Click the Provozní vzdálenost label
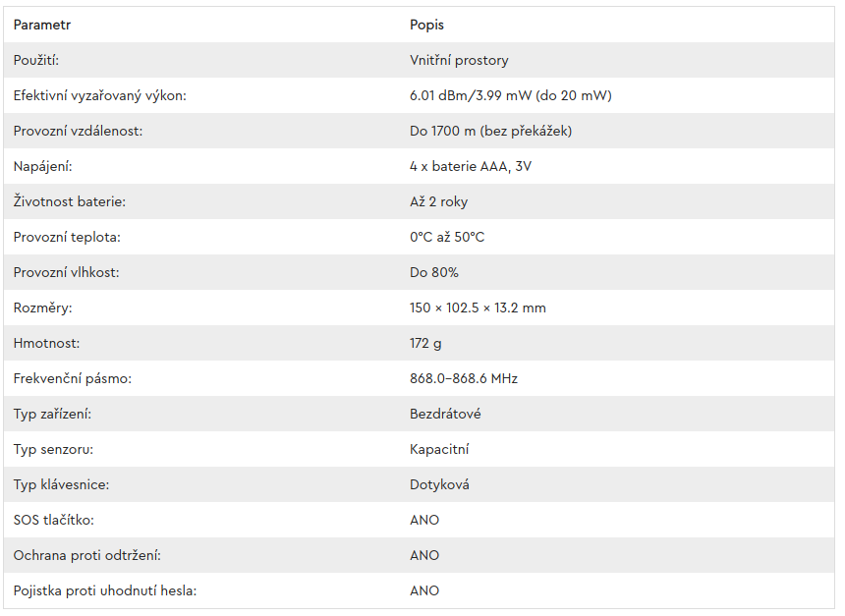Viewport: 845px width, 616px height. (x=79, y=131)
